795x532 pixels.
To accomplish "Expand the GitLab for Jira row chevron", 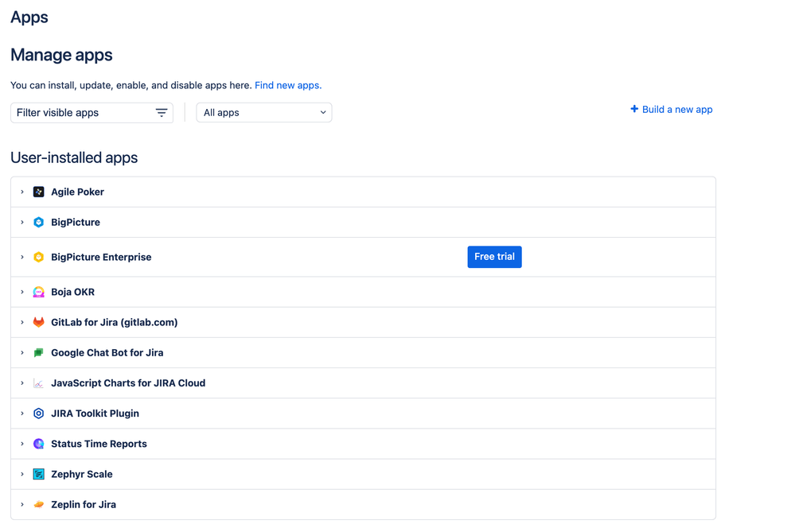I will coord(22,323).
